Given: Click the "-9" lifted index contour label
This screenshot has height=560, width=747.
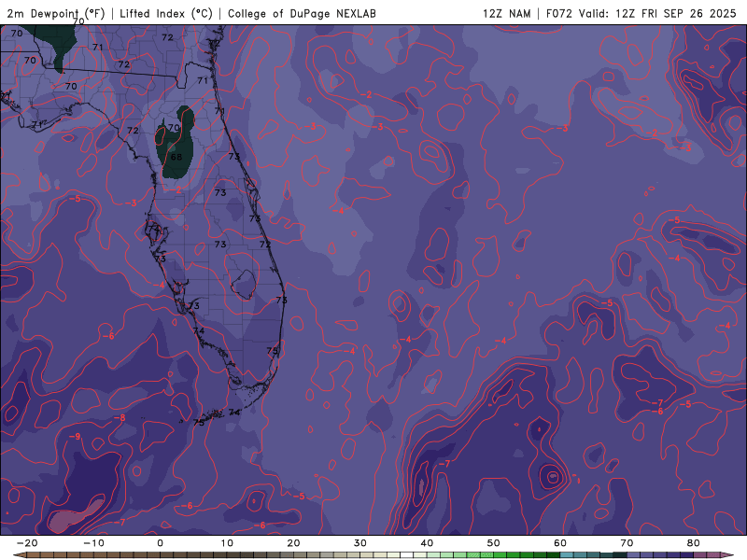Looking at the screenshot, I should [x=75, y=436].
